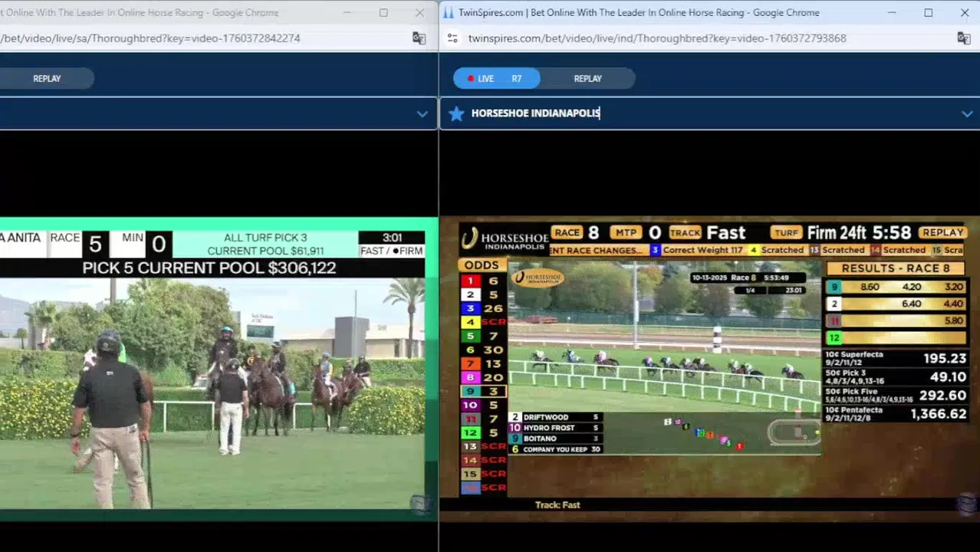Image resolution: width=980 pixels, height=552 pixels.
Task: Click the Superfecta payout "195.23"
Action: (945, 358)
